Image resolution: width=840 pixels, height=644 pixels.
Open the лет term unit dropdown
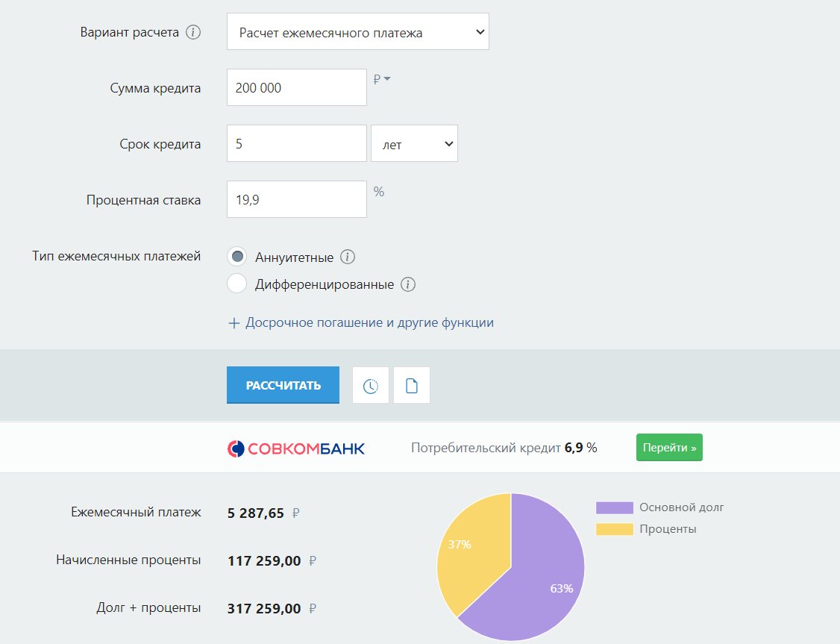click(415, 143)
